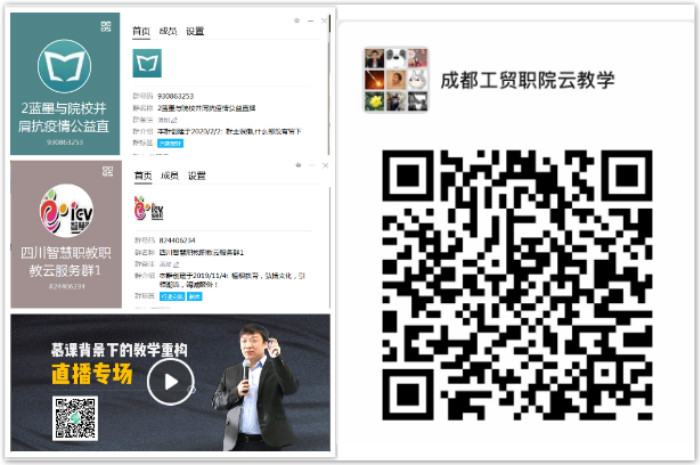The height and width of the screenshot is (465, 700).
Task: Click the large 成都工贸职院云教学 QR code
Action: click(517, 285)
